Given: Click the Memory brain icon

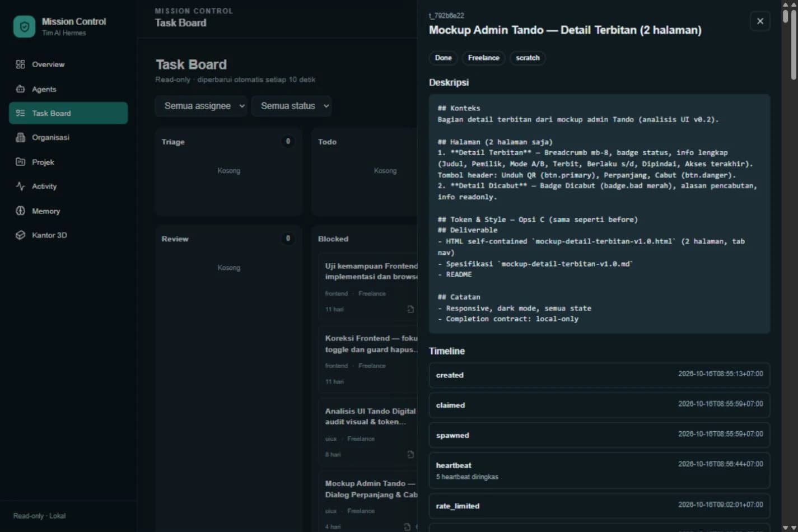Looking at the screenshot, I should [21, 211].
